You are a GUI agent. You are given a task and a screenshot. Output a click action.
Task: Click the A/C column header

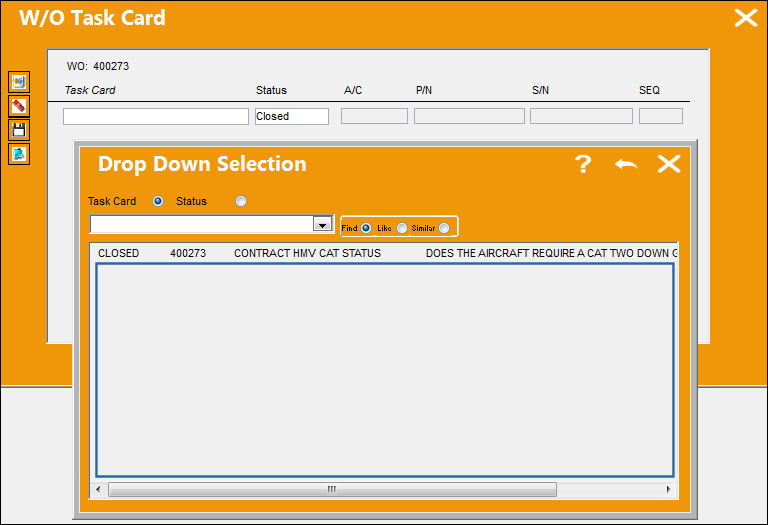coord(353,90)
